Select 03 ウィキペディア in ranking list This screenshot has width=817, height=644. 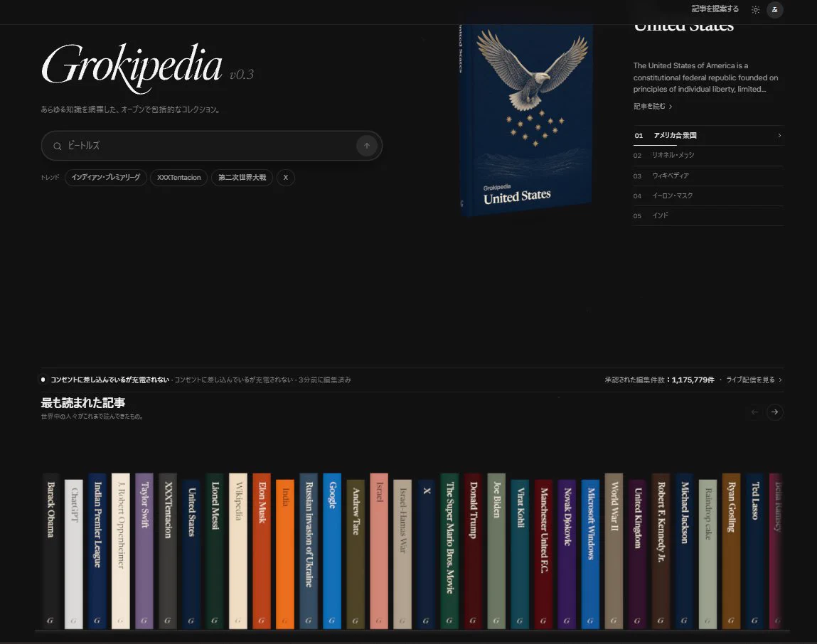pyautogui.click(x=708, y=176)
